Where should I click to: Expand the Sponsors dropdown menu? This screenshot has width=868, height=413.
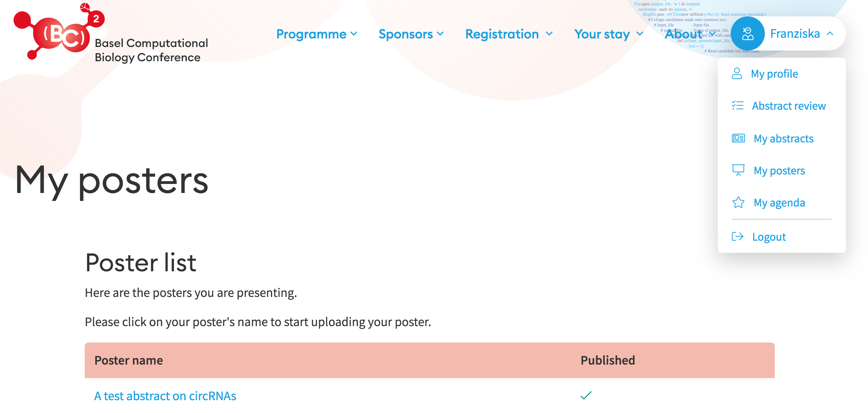(411, 34)
